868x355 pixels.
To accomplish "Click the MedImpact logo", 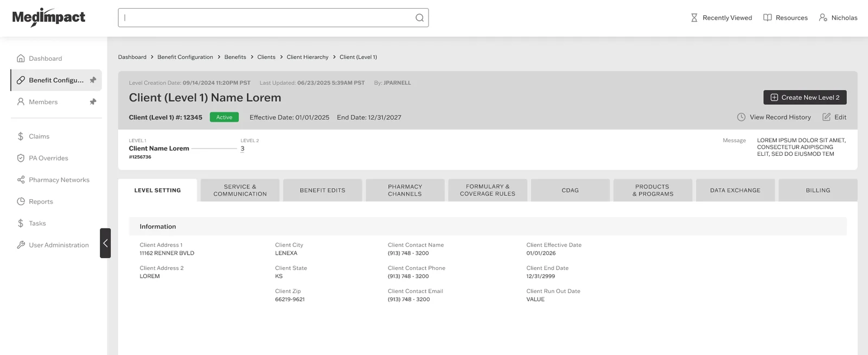I will click(49, 17).
